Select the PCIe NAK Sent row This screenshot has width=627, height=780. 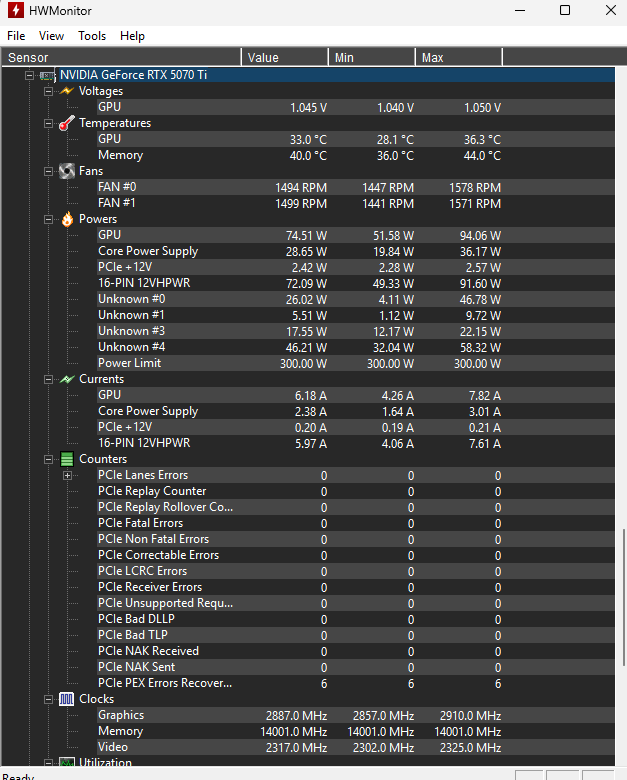point(356,667)
